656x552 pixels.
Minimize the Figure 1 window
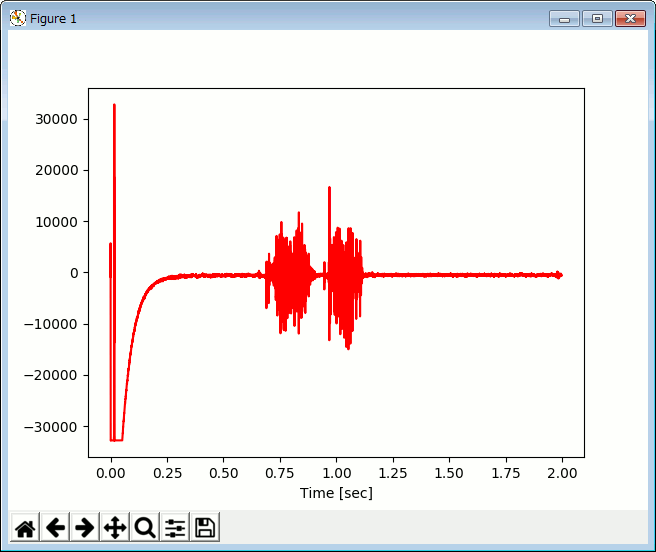(564, 18)
